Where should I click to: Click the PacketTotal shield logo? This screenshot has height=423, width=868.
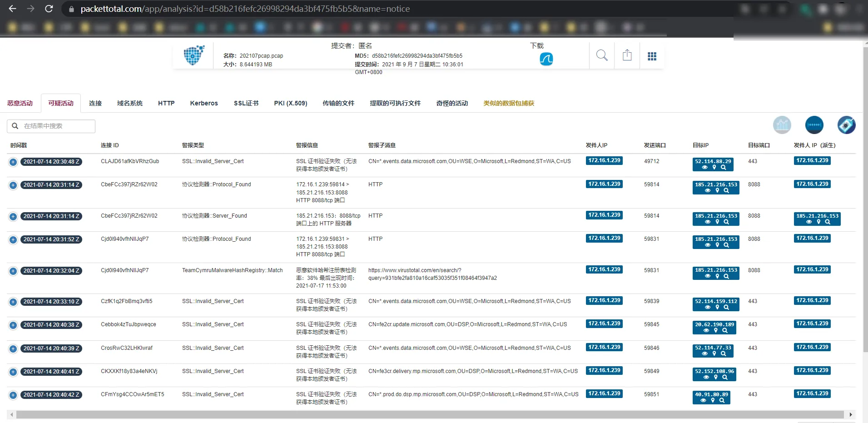194,55
